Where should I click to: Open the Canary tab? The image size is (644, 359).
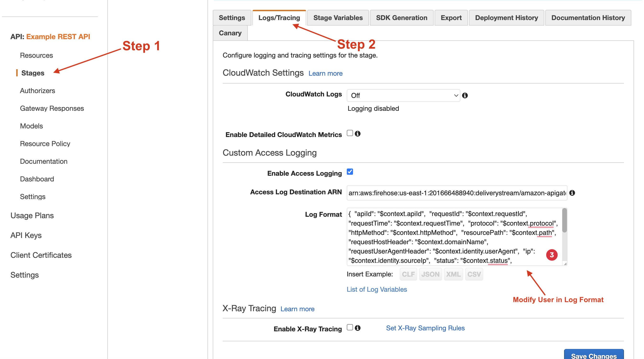click(x=230, y=33)
